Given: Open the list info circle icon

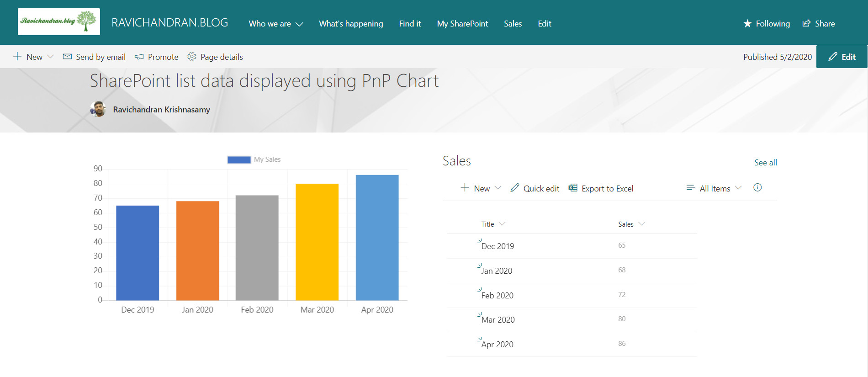Looking at the screenshot, I should click(x=757, y=187).
